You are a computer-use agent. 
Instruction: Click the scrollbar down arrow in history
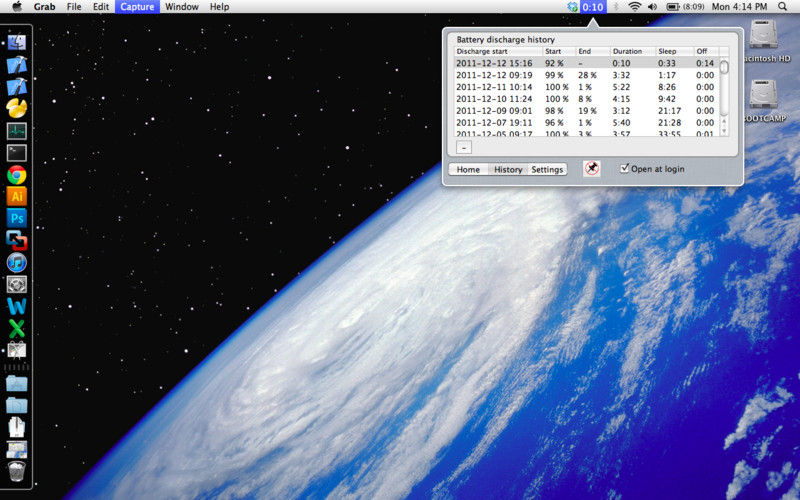tap(723, 131)
